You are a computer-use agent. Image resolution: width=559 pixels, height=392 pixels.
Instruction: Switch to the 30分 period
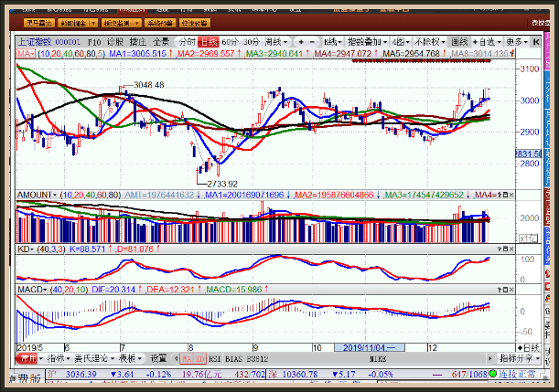(251, 42)
